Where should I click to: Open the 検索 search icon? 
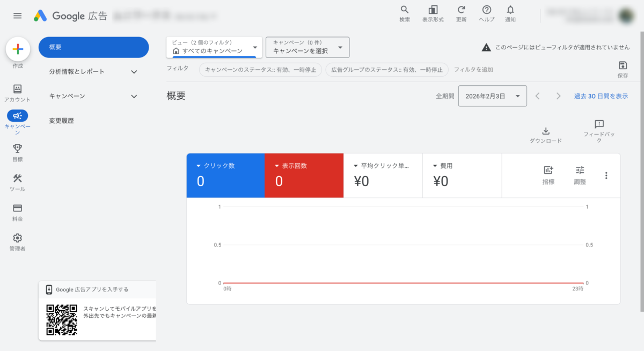pyautogui.click(x=405, y=10)
